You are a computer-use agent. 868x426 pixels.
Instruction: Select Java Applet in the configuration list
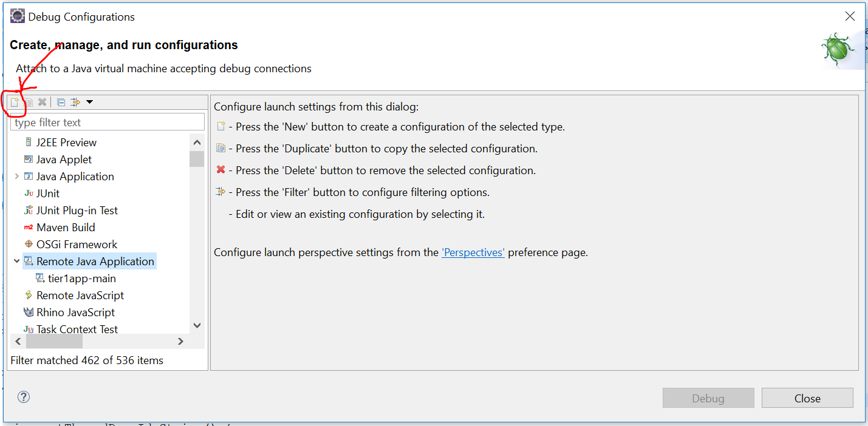(64, 160)
